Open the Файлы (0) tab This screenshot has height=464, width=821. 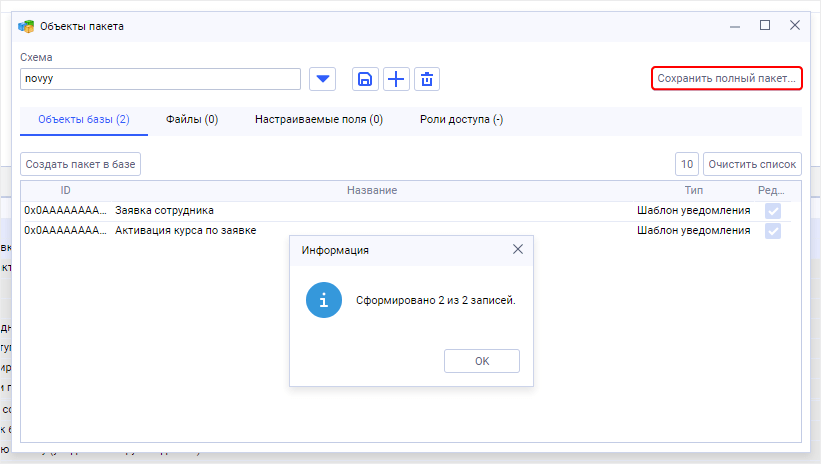pos(192,119)
